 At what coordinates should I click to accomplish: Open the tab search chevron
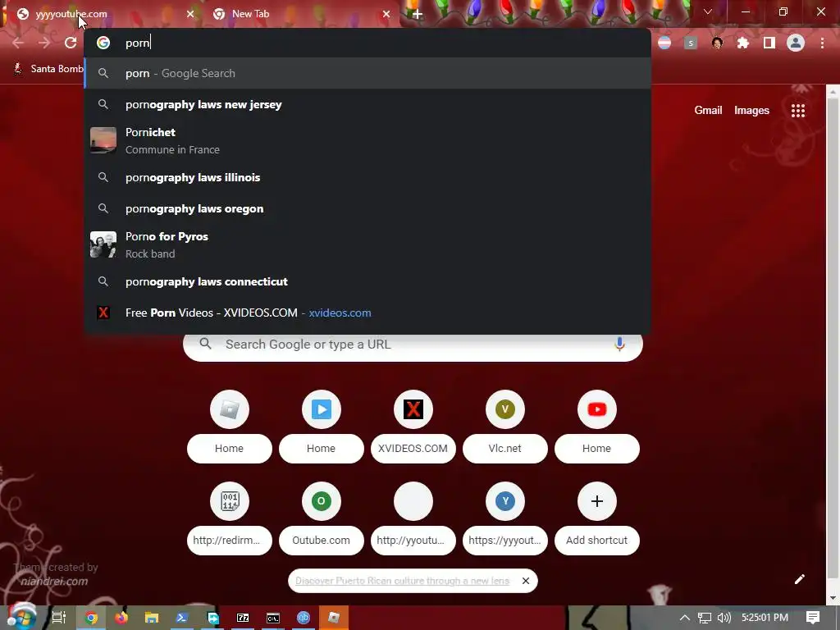[708, 11]
